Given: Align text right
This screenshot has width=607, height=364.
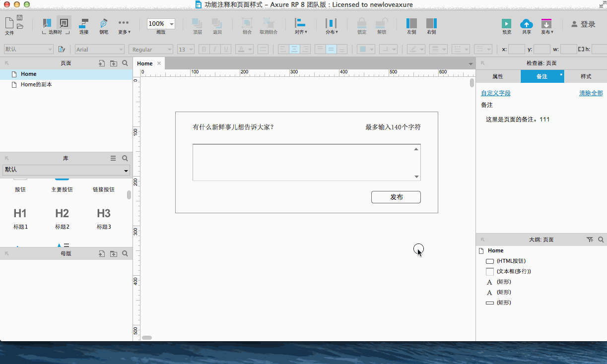Looking at the screenshot, I should pos(305,49).
